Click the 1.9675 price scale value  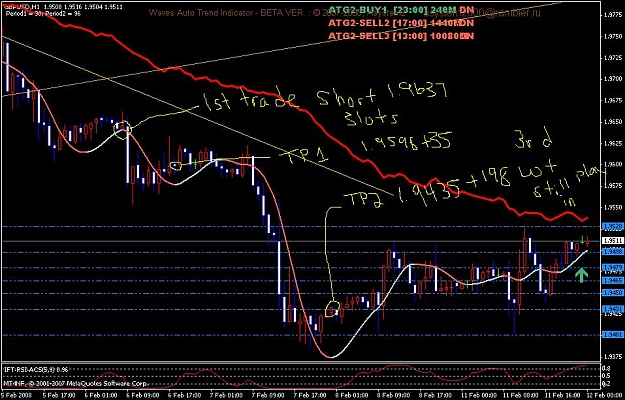tap(613, 100)
